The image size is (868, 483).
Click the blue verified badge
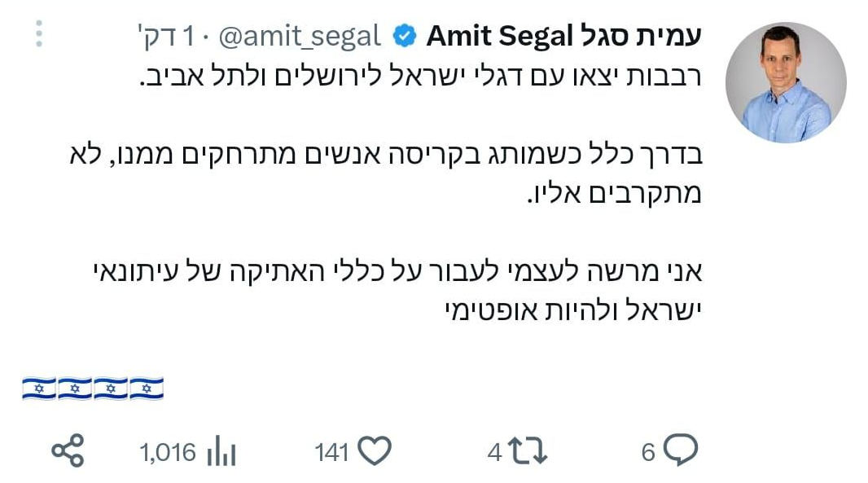click(404, 36)
